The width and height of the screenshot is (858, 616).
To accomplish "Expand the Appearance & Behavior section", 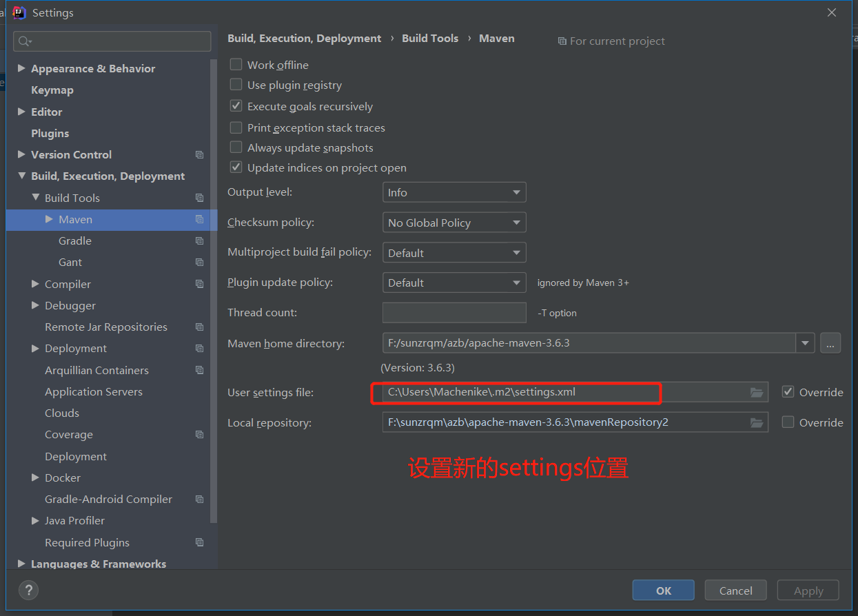I will (x=21, y=68).
